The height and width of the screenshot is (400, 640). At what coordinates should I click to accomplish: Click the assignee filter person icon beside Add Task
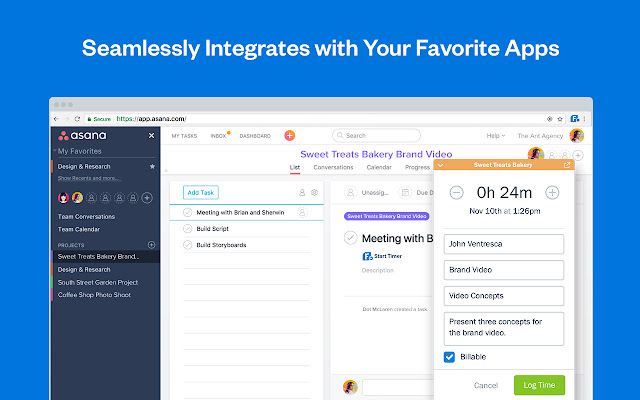coord(302,192)
